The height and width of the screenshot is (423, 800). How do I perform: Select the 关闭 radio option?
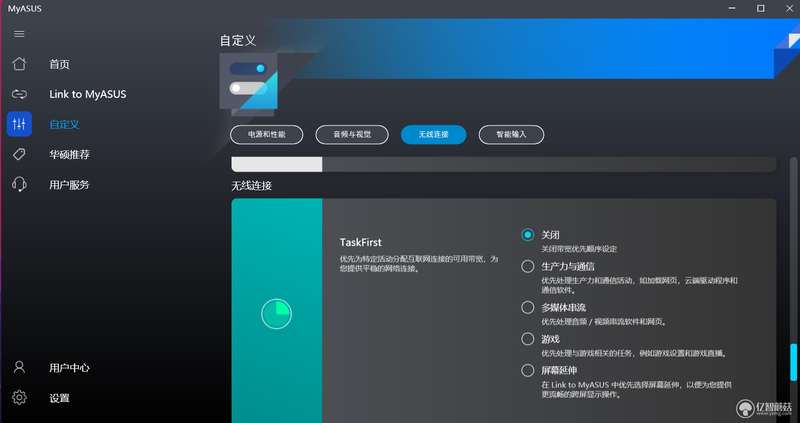point(528,235)
